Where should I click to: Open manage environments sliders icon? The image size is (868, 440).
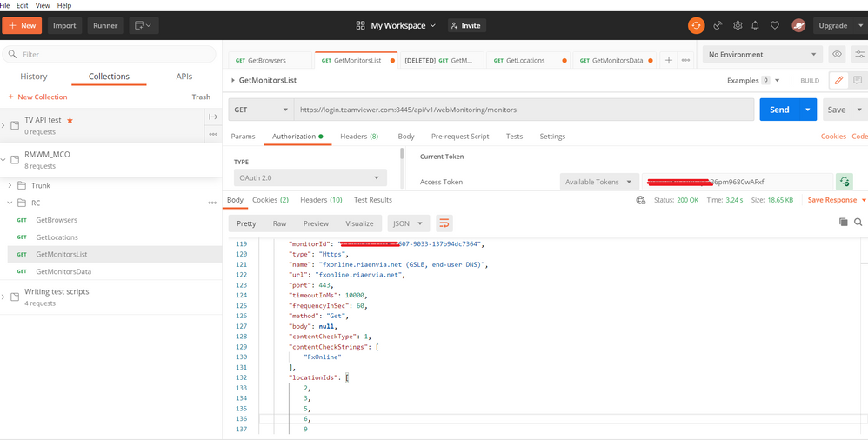tap(859, 54)
